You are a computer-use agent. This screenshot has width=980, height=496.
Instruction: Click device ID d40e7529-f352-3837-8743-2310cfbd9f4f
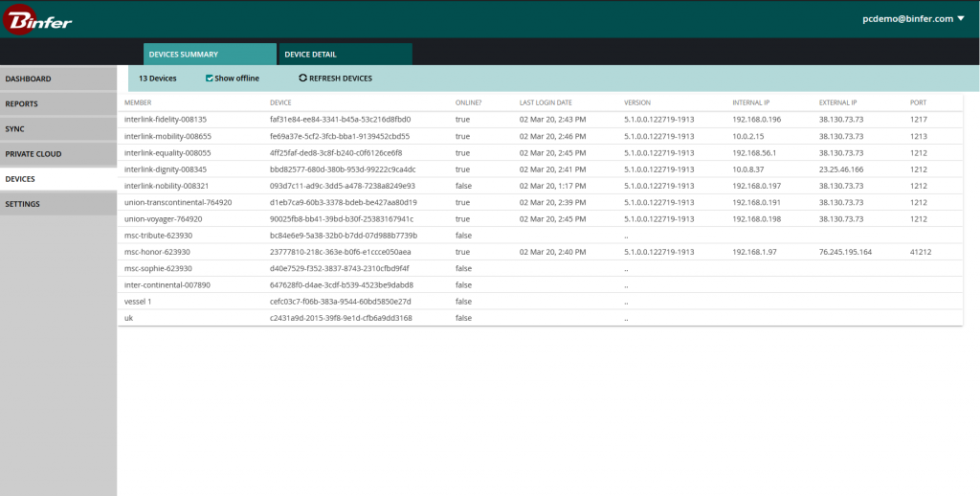(x=340, y=268)
